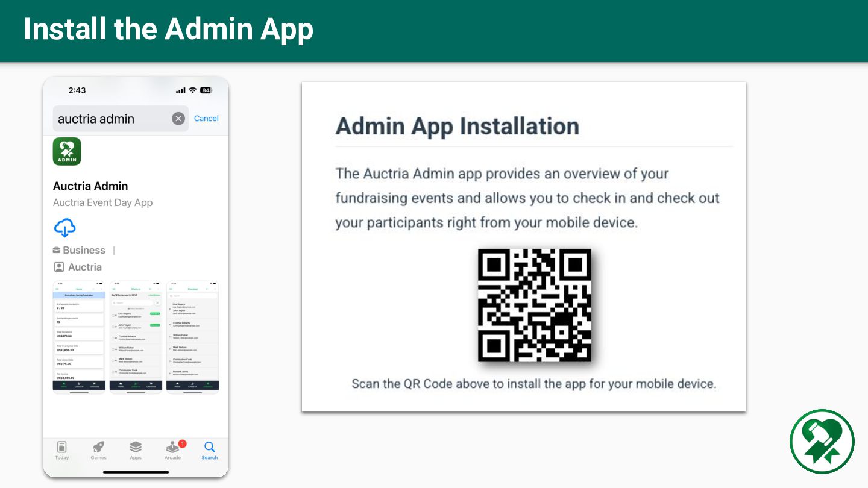Clear the search field with the X icon
Screen dimensions: 868x488
178,119
